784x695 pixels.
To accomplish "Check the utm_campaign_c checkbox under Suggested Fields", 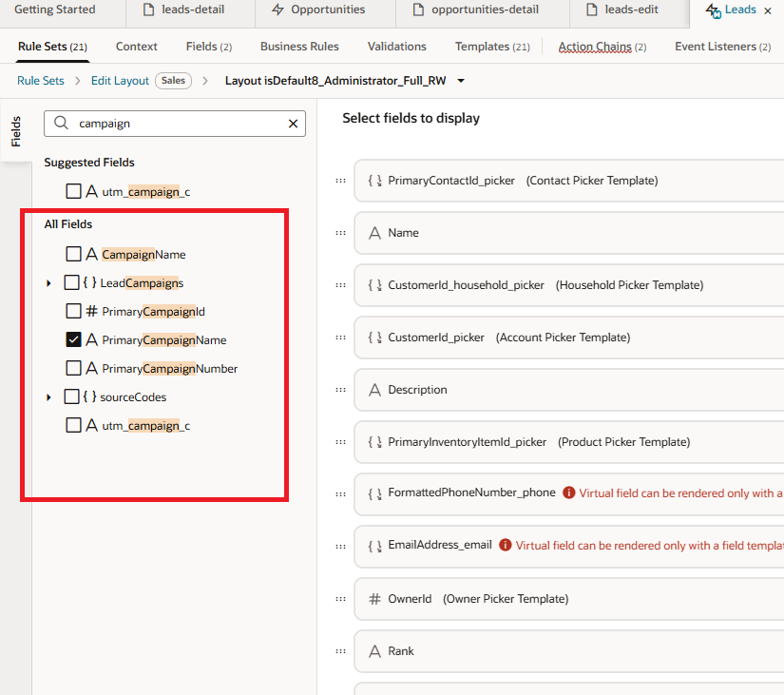I will [73, 190].
